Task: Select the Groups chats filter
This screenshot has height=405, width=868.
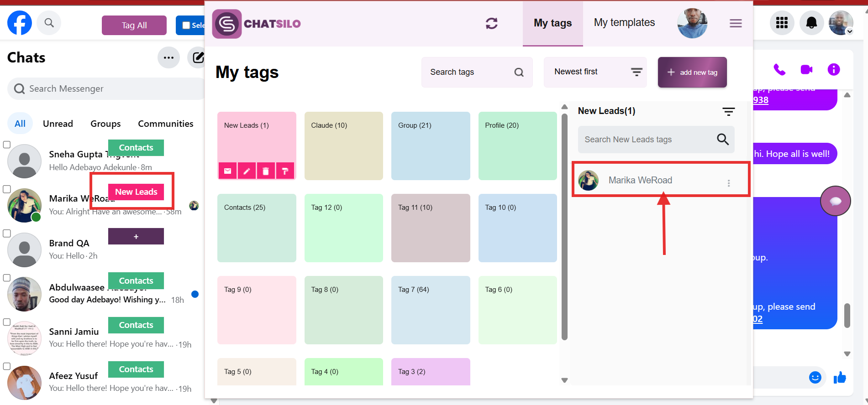Action: [105, 124]
